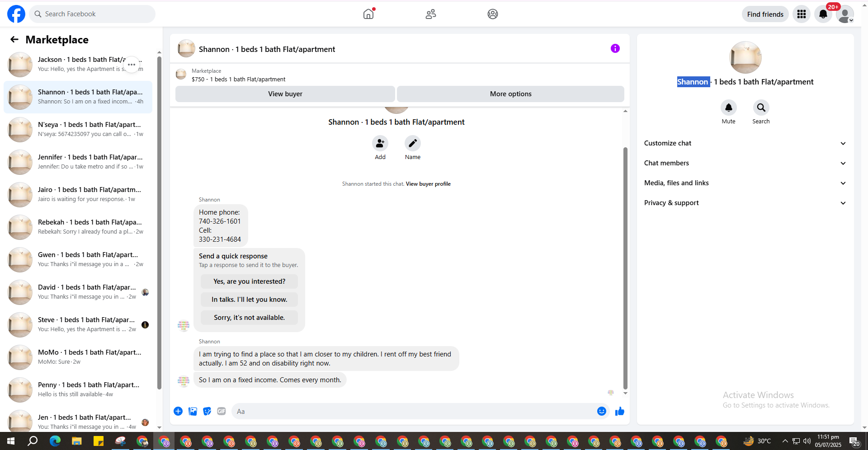Click the View buyer button
868x450 pixels.
(285, 94)
